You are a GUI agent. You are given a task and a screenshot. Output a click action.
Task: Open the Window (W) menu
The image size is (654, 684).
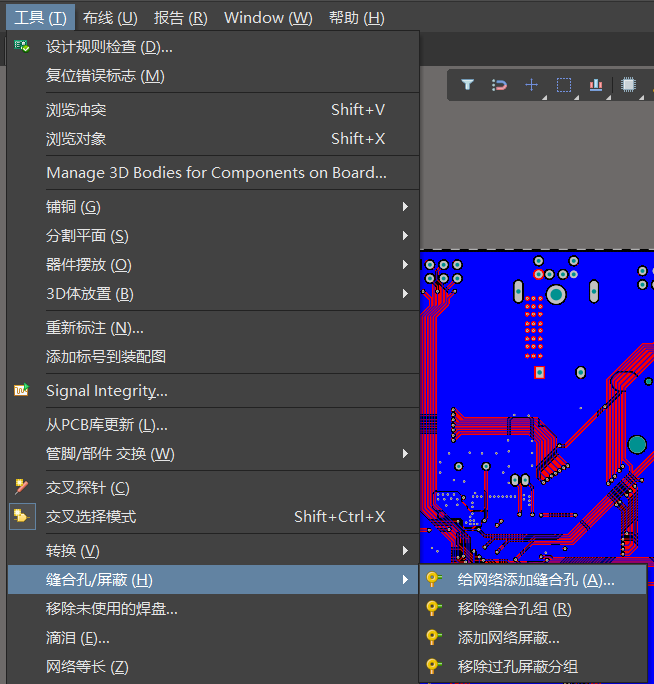[268, 18]
